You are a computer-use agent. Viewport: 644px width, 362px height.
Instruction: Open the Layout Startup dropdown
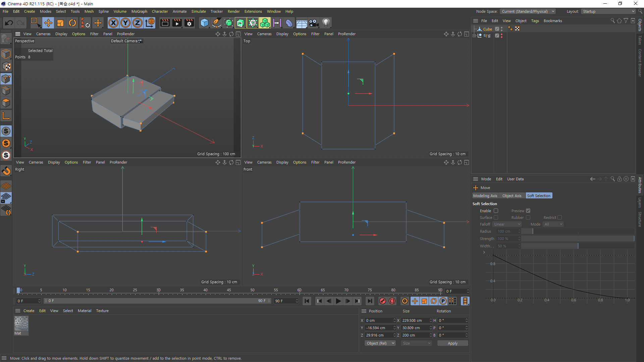[608, 11]
